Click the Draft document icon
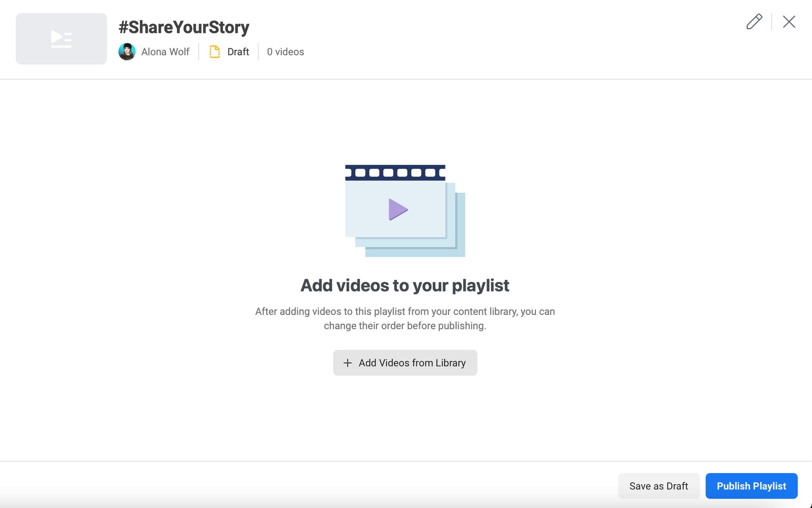 pyautogui.click(x=214, y=52)
